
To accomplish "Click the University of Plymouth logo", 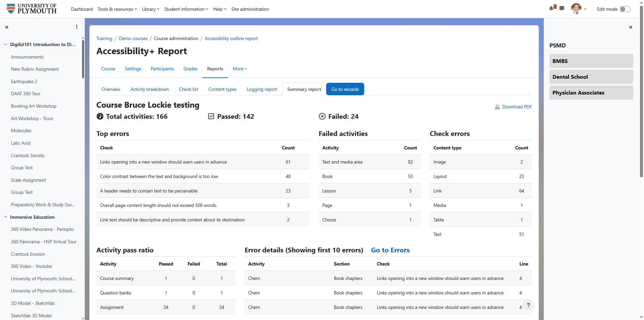I will 32,9.
